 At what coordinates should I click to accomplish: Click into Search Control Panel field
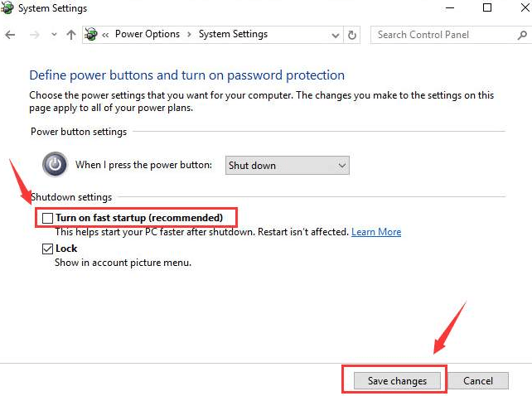click(x=444, y=35)
